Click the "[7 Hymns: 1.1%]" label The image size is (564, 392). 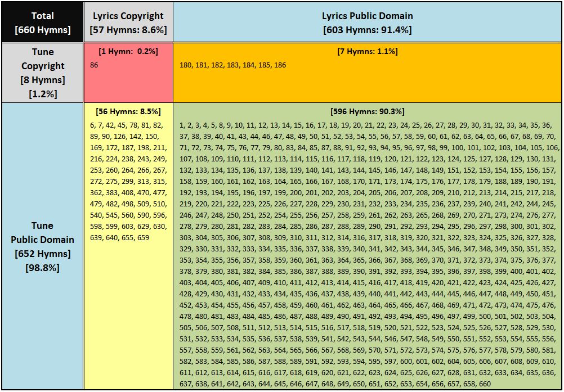coord(367,52)
